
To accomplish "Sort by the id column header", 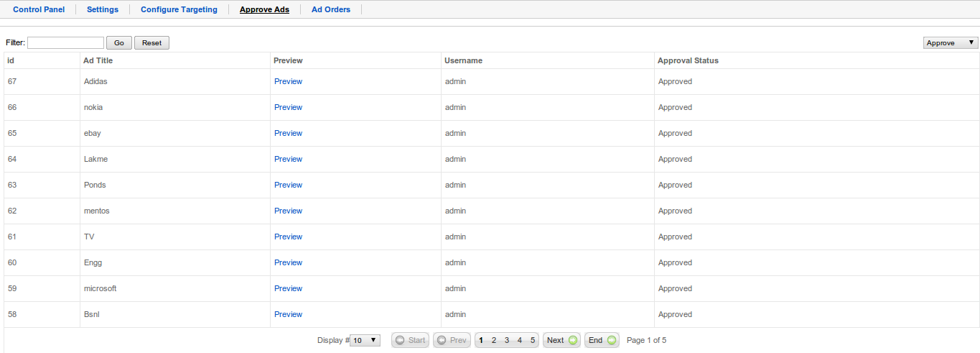I will tap(11, 60).
